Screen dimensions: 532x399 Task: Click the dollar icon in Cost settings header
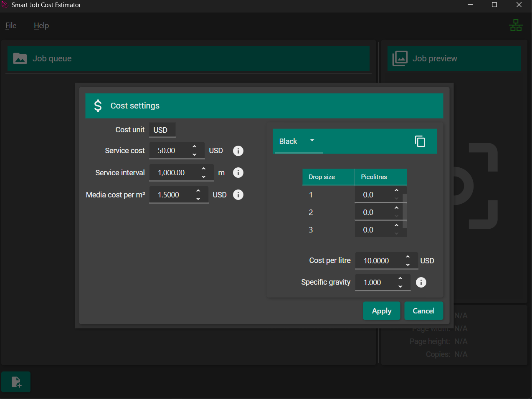(98, 106)
